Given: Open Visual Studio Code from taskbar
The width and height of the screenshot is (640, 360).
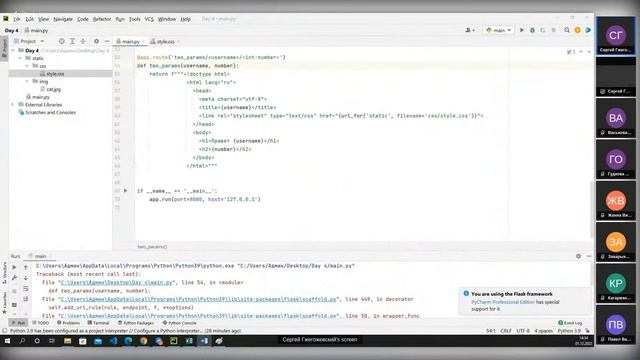Looking at the screenshot, I should (x=113, y=341).
